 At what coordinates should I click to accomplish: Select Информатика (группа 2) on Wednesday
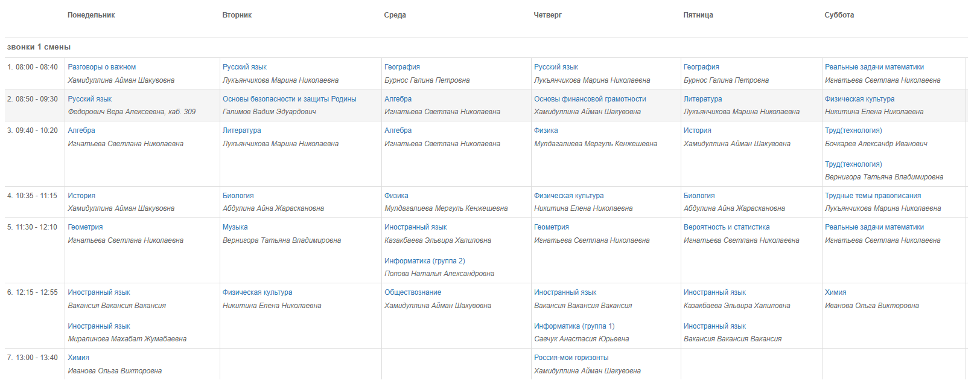click(x=424, y=261)
